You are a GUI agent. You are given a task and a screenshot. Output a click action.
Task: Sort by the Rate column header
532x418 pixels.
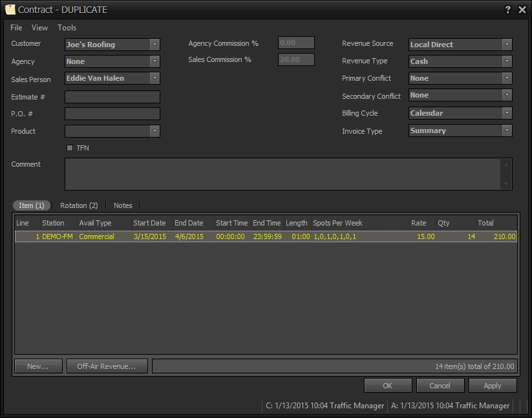tap(422, 223)
